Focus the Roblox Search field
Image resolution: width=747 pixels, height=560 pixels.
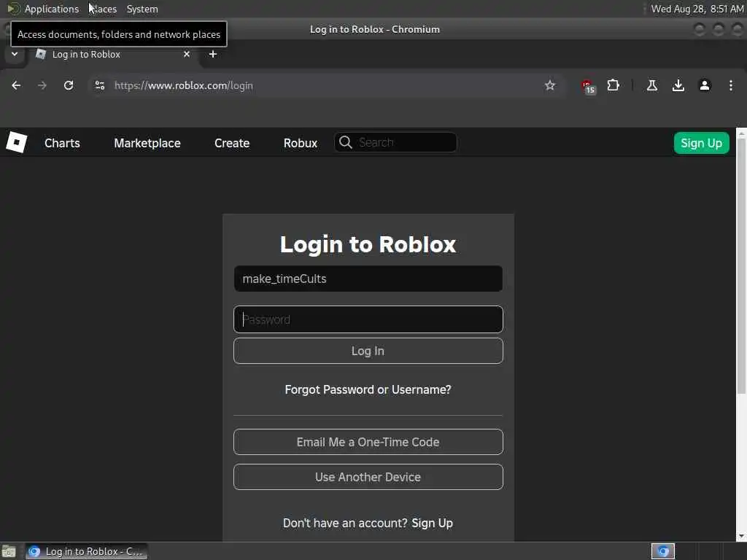[395, 142]
